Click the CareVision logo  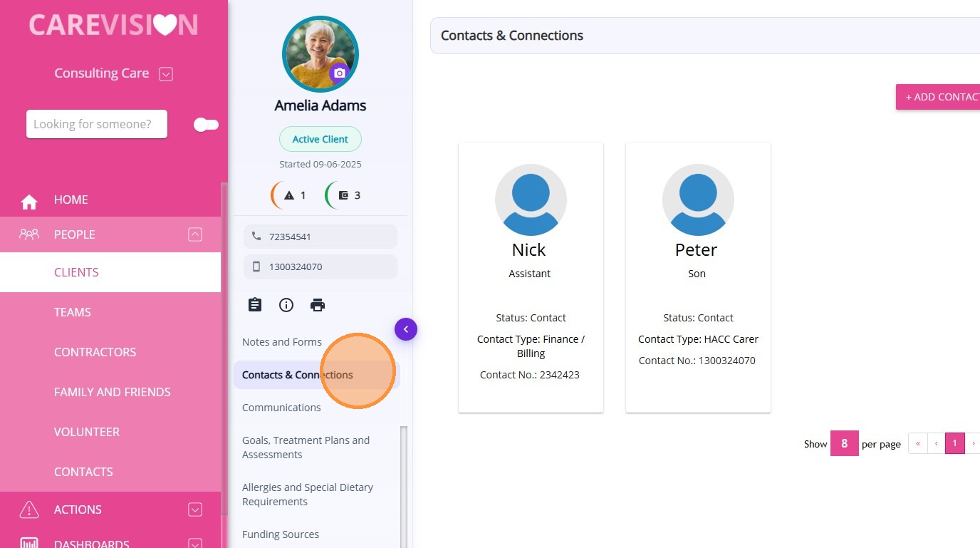(113, 25)
